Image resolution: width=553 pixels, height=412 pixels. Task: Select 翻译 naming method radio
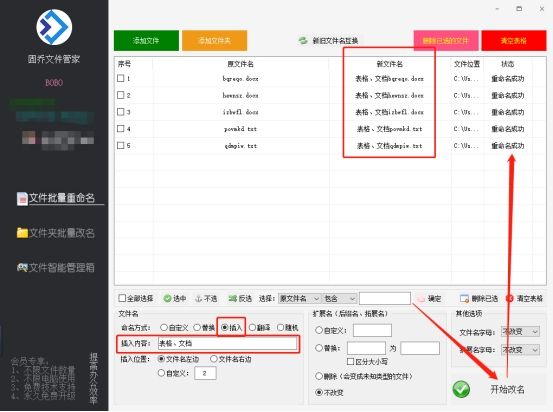pos(252,328)
